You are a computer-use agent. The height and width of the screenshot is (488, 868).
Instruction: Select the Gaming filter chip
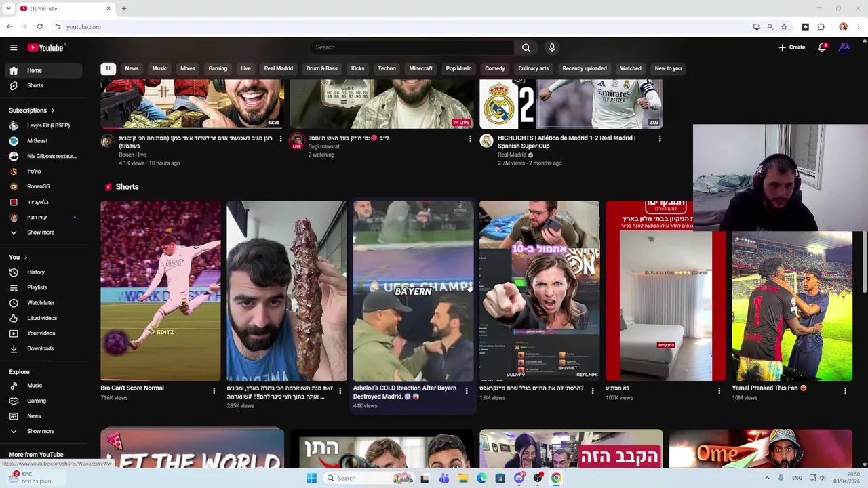(218, 68)
